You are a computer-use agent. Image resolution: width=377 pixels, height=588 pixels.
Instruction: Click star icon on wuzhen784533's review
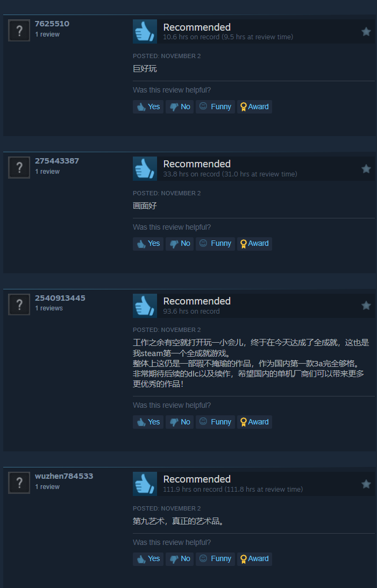click(366, 484)
